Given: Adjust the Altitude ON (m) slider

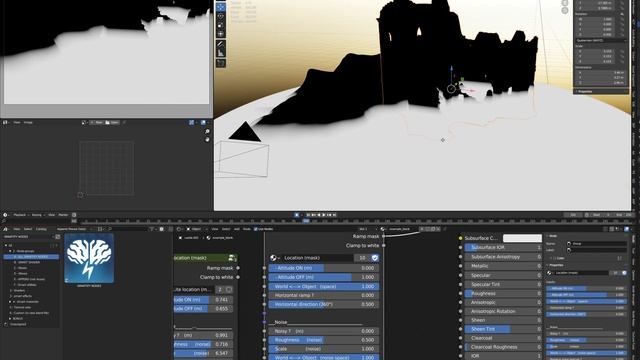Looking at the screenshot, I should pos(324,268).
